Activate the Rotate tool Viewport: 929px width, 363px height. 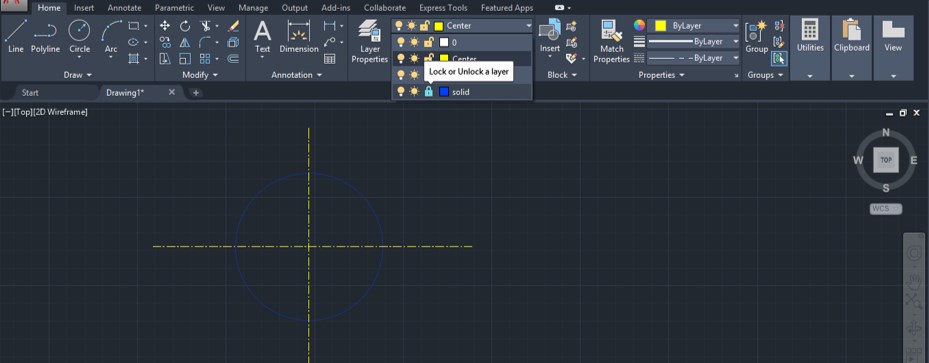pos(185,26)
